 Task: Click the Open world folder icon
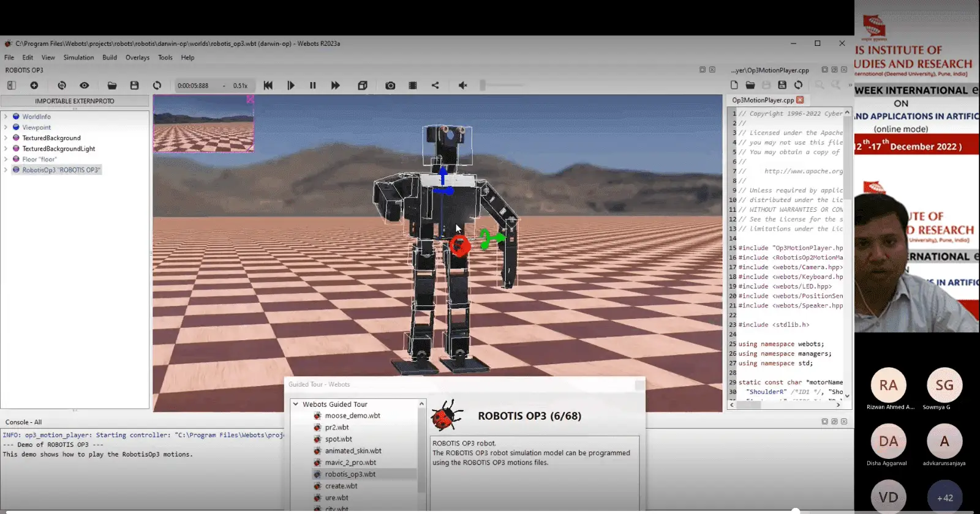(112, 86)
